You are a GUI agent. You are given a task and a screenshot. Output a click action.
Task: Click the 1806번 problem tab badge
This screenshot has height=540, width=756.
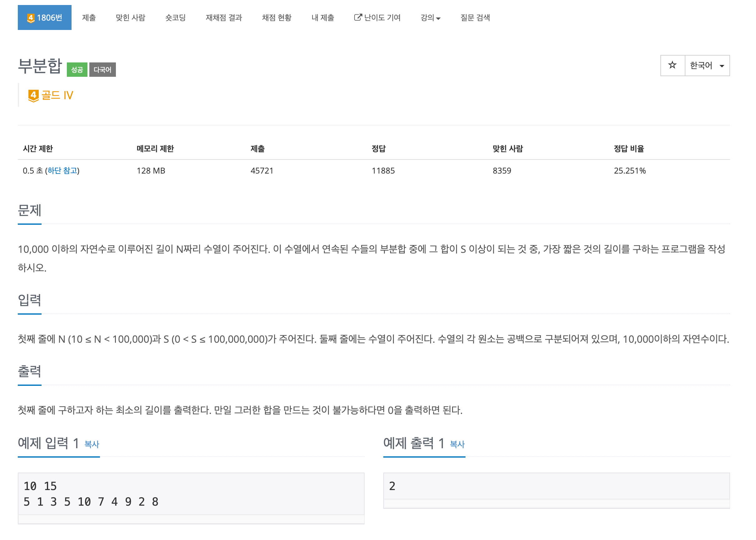pyautogui.click(x=45, y=17)
